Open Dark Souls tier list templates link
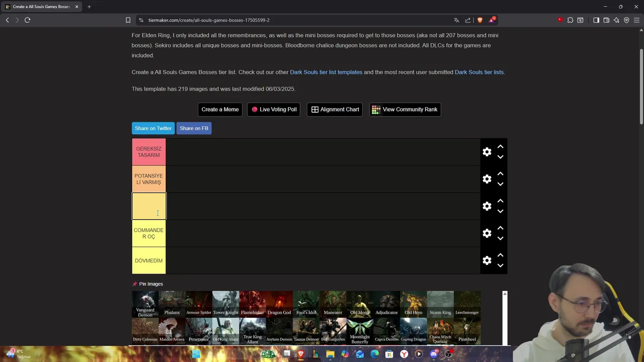The width and height of the screenshot is (644, 362). [326, 72]
